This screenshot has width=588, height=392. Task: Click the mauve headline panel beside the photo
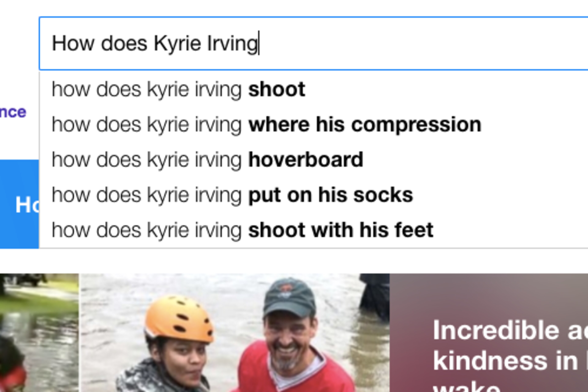pos(489,333)
